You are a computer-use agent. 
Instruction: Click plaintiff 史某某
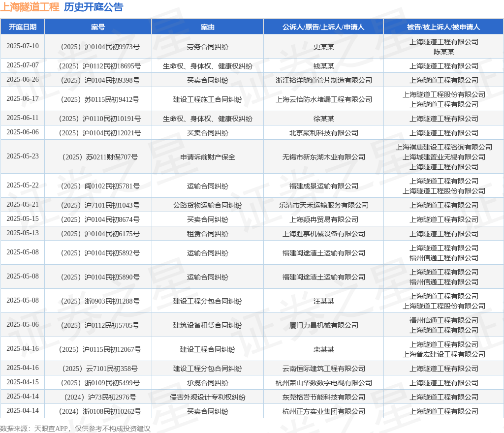[324, 47]
